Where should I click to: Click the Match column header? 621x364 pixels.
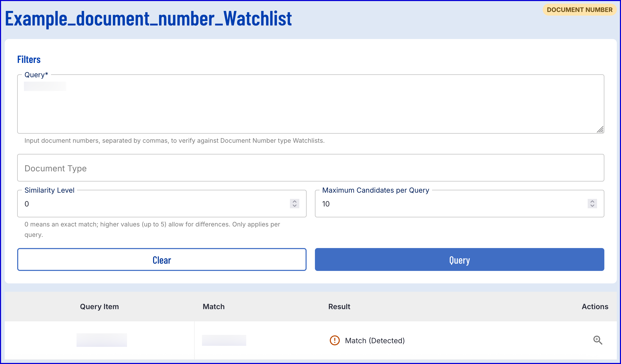(213, 307)
